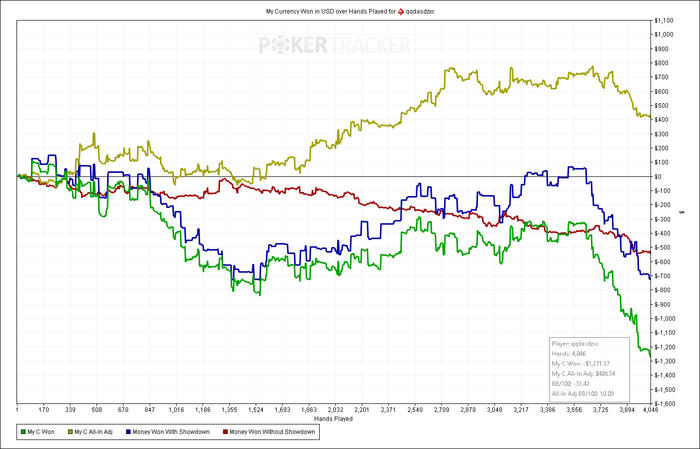Click 'BB/100: -31.42' in the stats box

(571, 384)
